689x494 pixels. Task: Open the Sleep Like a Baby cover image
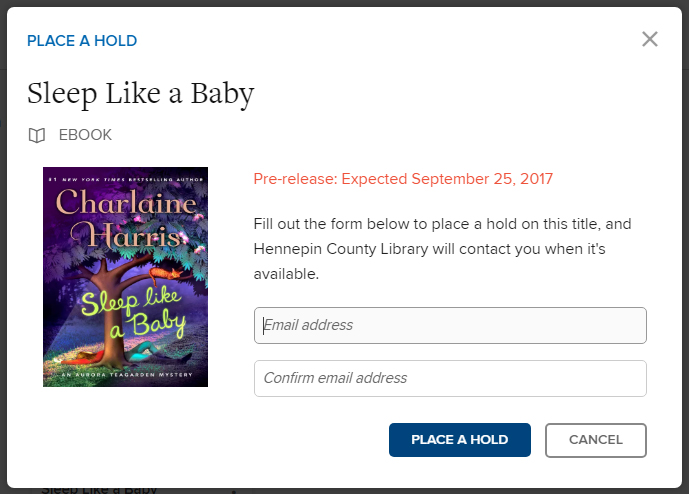coord(125,277)
